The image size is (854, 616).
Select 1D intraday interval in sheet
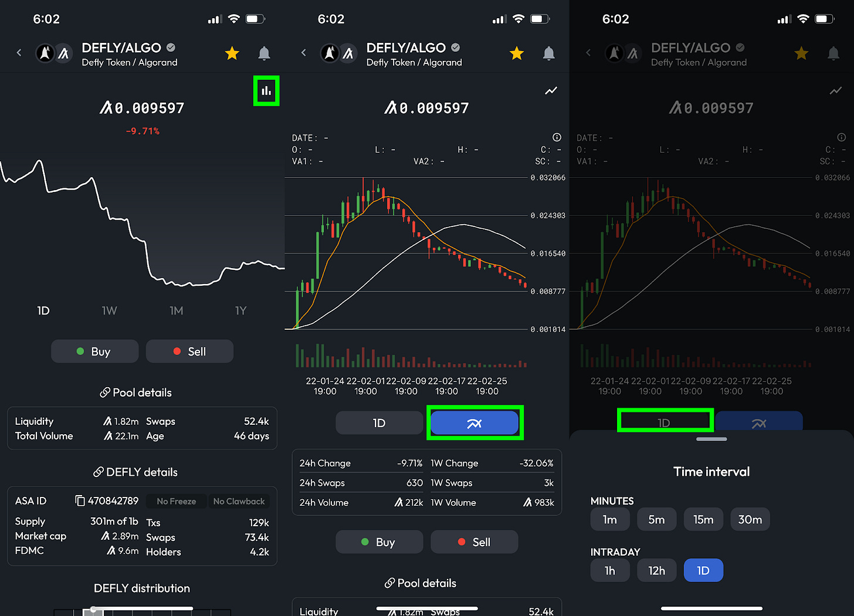[703, 570]
